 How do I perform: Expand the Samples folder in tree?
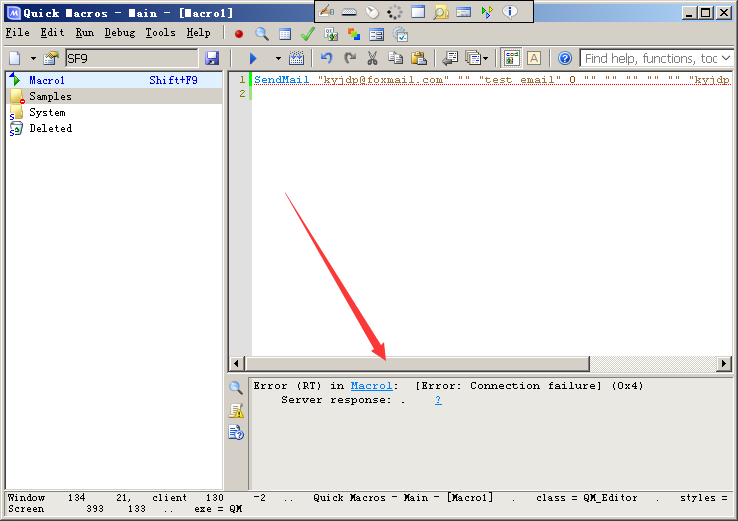(50, 97)
